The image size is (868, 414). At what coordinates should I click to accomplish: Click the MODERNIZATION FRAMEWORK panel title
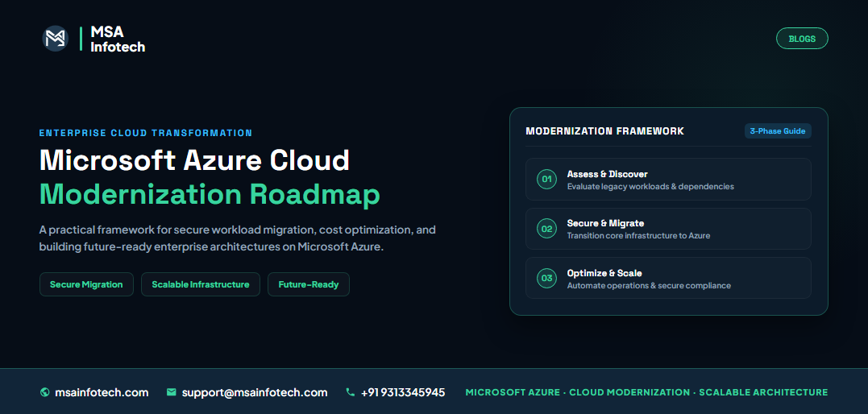tap(604, 131)
